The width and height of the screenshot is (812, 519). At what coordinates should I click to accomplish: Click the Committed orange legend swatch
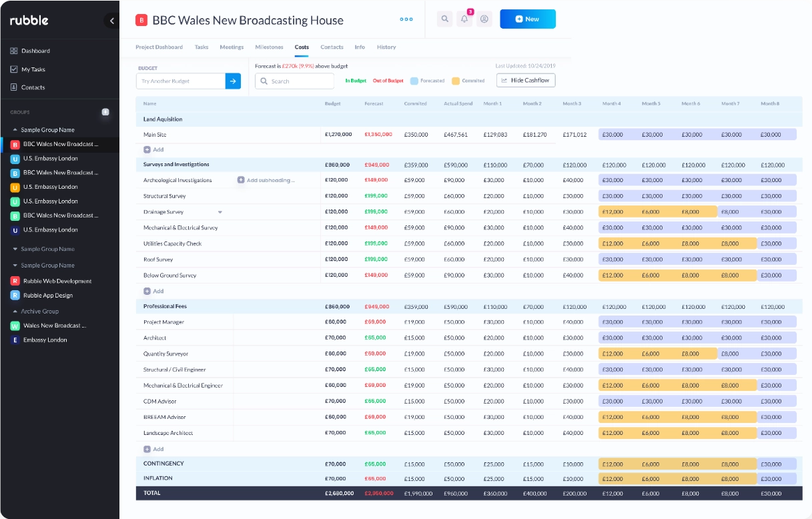tap(456, 81)
